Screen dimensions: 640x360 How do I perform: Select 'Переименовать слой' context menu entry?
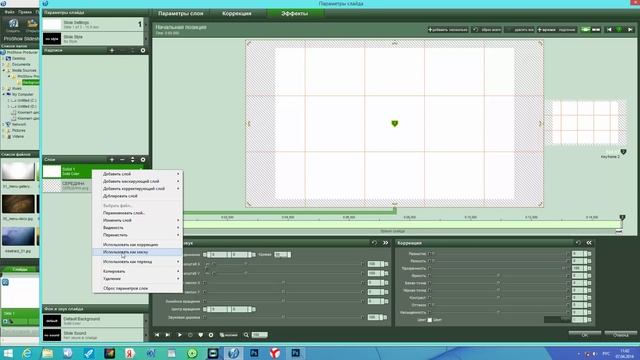tap(137, 213)
